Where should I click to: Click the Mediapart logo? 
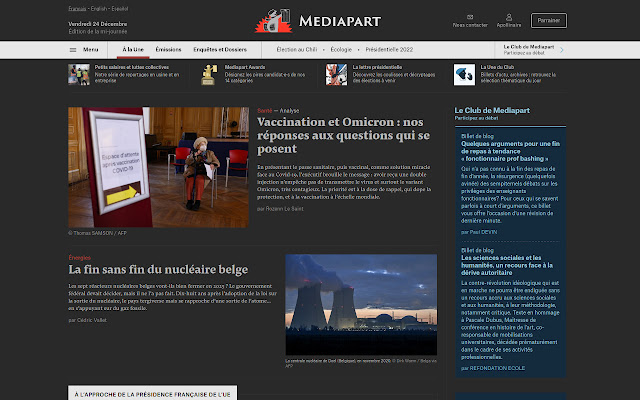point(318,20)
